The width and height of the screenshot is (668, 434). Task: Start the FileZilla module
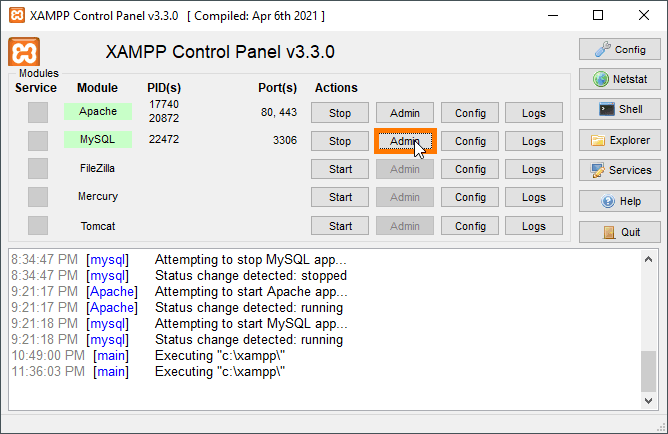click(340, 169)
